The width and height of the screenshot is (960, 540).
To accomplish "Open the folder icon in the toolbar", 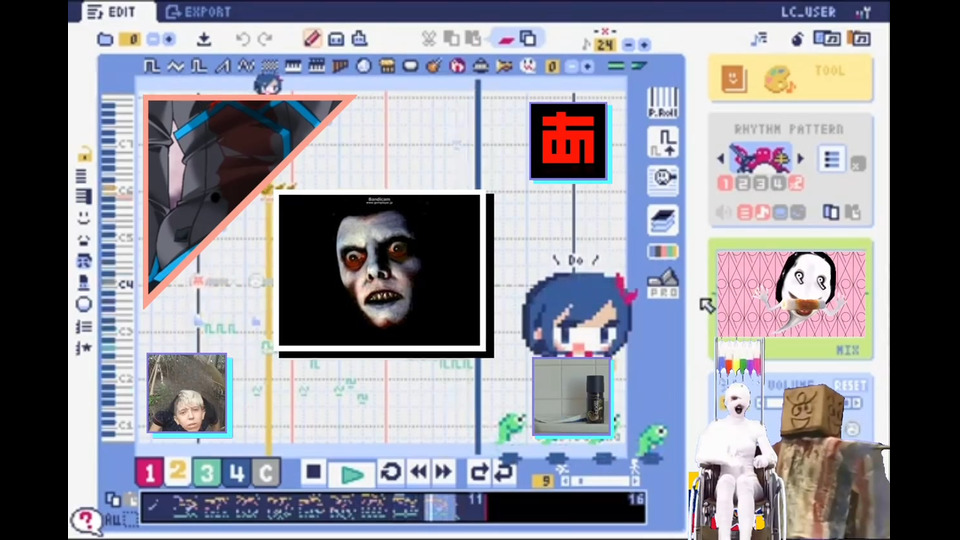I will coord(105,39).
